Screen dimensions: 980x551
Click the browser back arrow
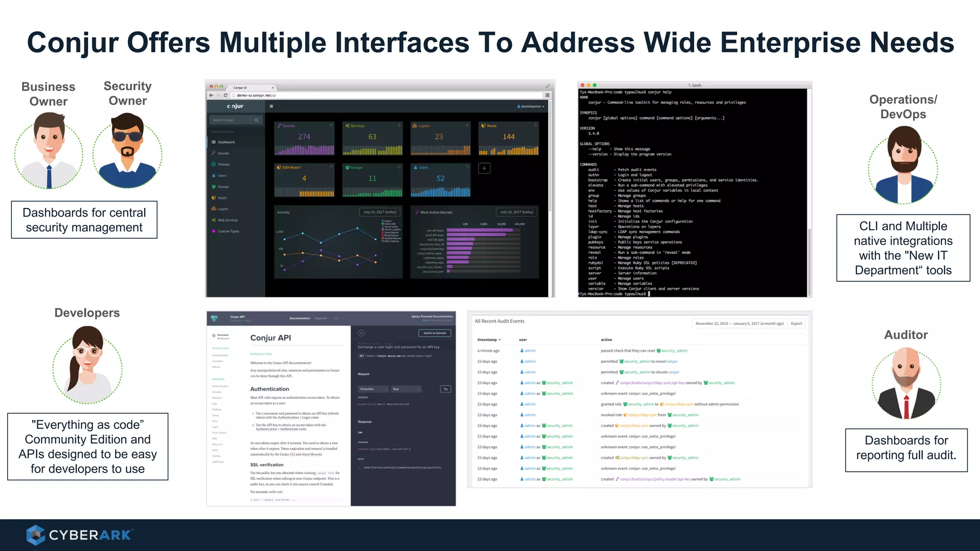211,95
